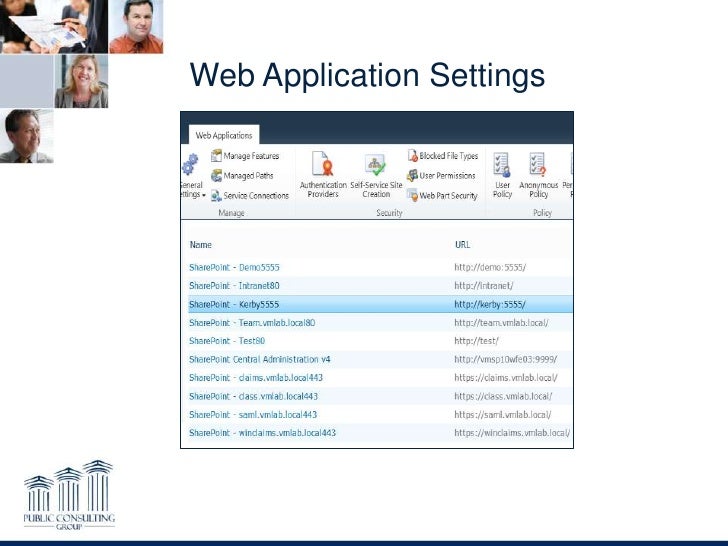Screen dimensions: 728x546
Task: Click the General Settings gears icon
Action: click(190, 164)
